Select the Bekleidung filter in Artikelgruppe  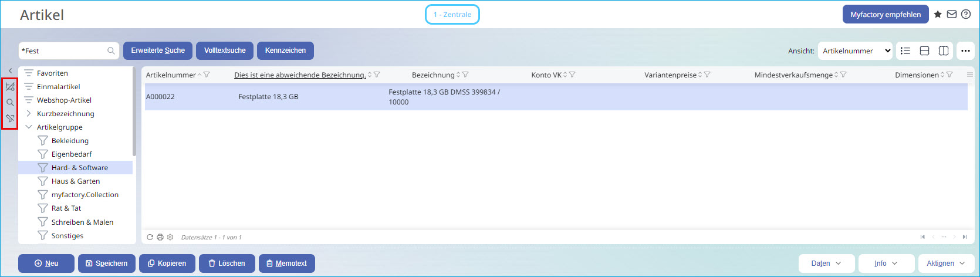click(70, 141)
